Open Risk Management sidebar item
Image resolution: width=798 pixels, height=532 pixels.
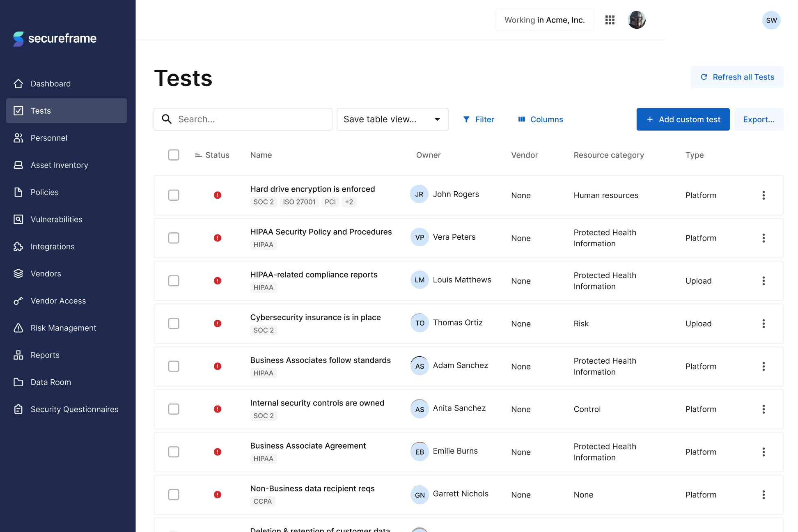63,328
